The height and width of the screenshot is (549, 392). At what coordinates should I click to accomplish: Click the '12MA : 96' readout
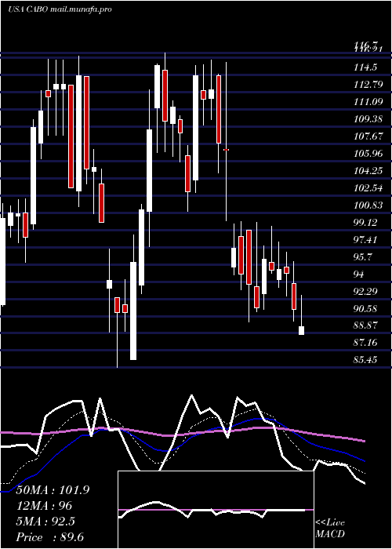point(44,506)
